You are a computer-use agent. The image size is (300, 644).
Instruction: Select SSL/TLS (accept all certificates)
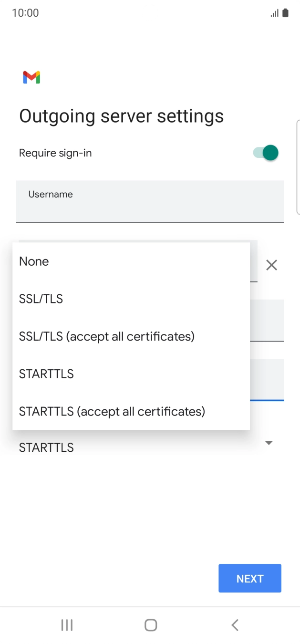pyautogui.click(x=107, y=336)
